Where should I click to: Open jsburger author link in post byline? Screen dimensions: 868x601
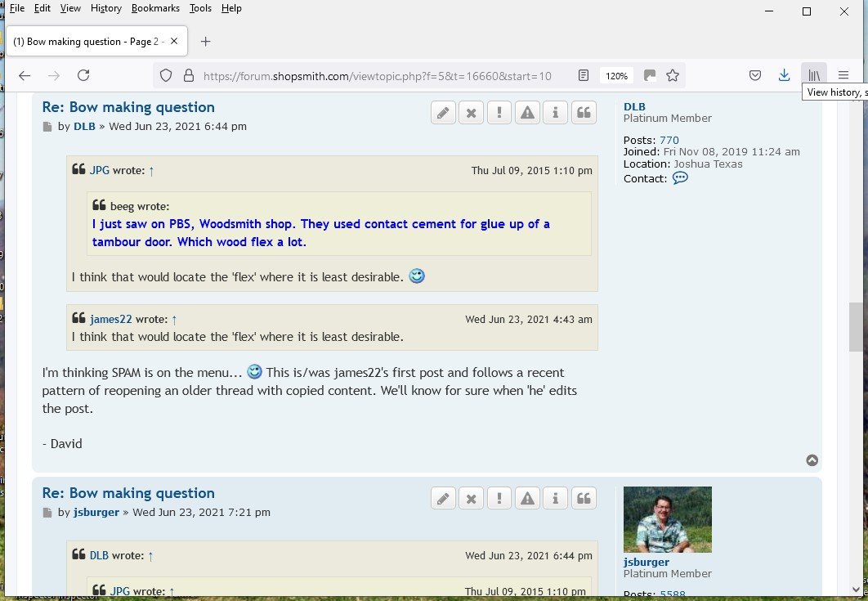[x=96, y=513]
